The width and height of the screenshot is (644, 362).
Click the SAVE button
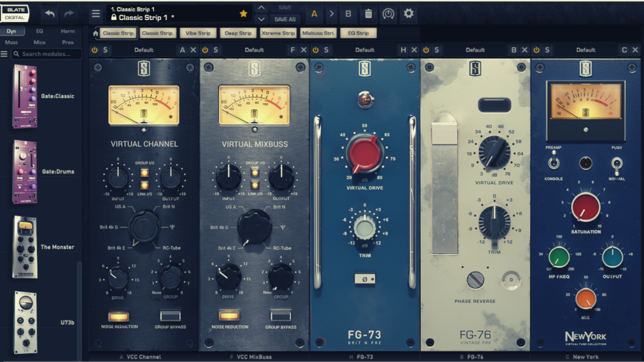pyautogui.click(x=285, y=8)
